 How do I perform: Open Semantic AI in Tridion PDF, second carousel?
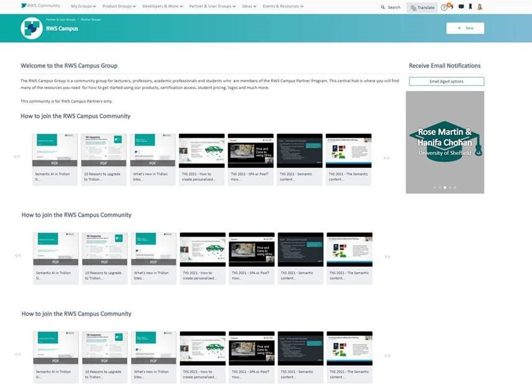click(55, 258)
